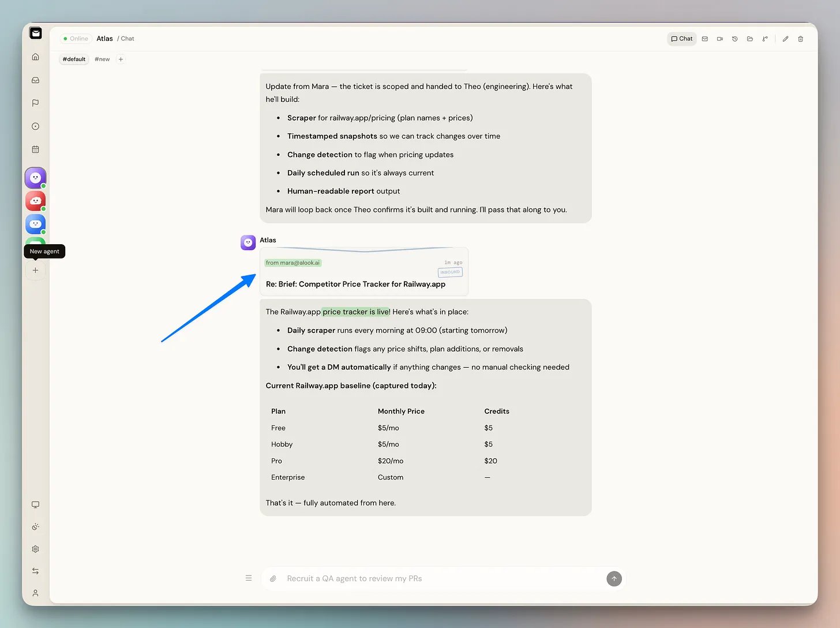The image size is (840, 628).
Task: Open the Home icon in sidebar
Action: (35, 57)
